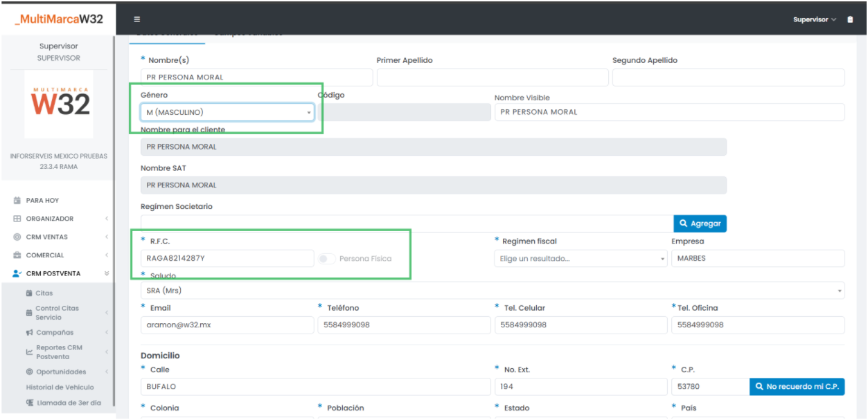This screenshot has height=420, width=868.
Task: Click the Campañas megaphone icon
Action: coord(30,333)
